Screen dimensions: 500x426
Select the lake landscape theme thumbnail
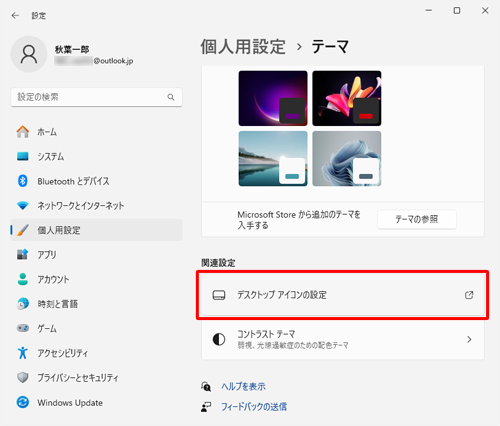(273, 159)
